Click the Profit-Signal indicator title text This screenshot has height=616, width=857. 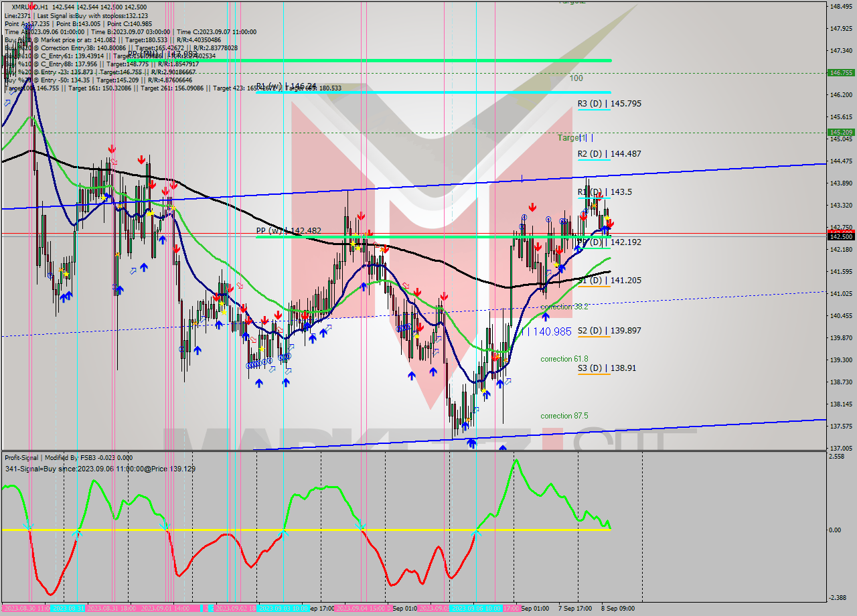[x=68, y=458]
